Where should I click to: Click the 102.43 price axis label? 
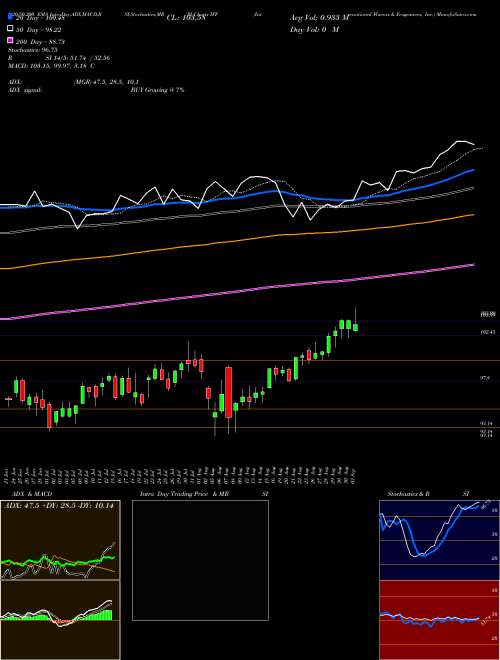click(487, 332)
